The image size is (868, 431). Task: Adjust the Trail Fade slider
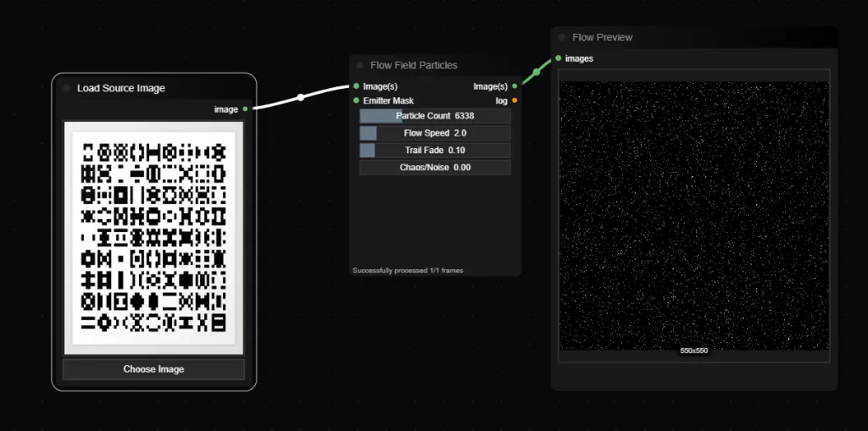tap(435, 150)
